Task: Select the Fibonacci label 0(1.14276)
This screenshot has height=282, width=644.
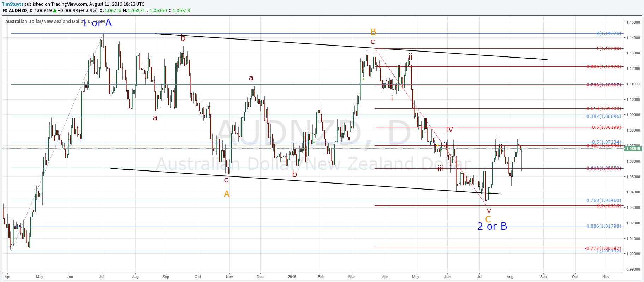Action: pos(609,33)
